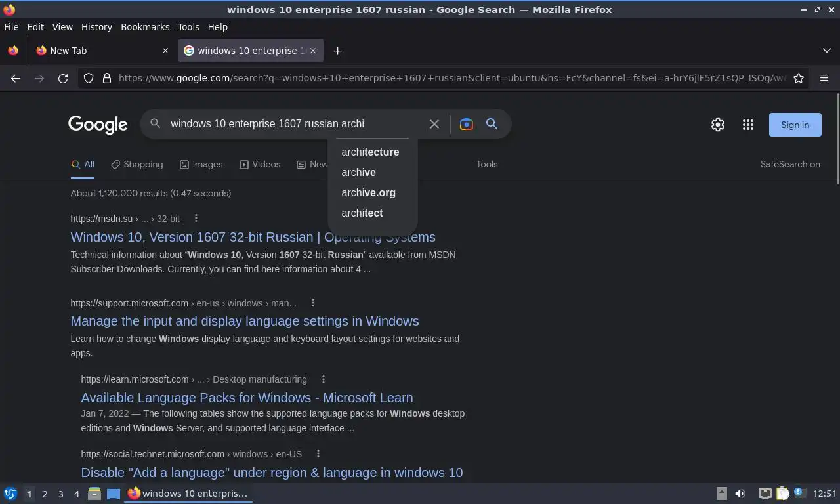Show desktop via blue taskbar icon
Screen dimensions: 840x504
pos(114,493)
